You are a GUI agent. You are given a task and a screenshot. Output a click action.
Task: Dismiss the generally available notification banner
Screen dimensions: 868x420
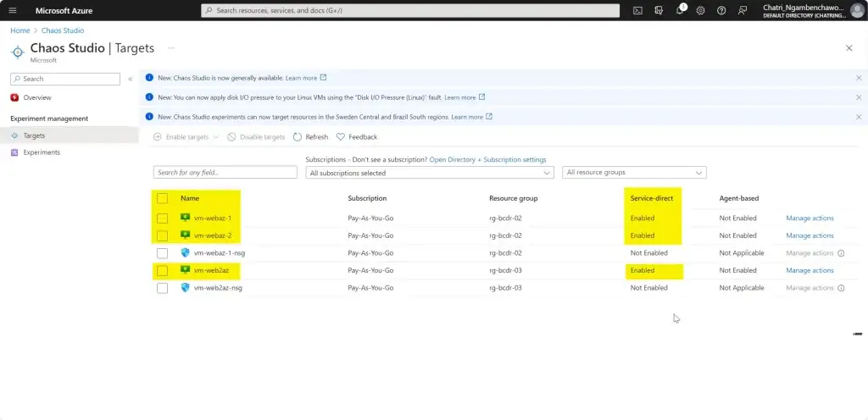tap(859, 78)
